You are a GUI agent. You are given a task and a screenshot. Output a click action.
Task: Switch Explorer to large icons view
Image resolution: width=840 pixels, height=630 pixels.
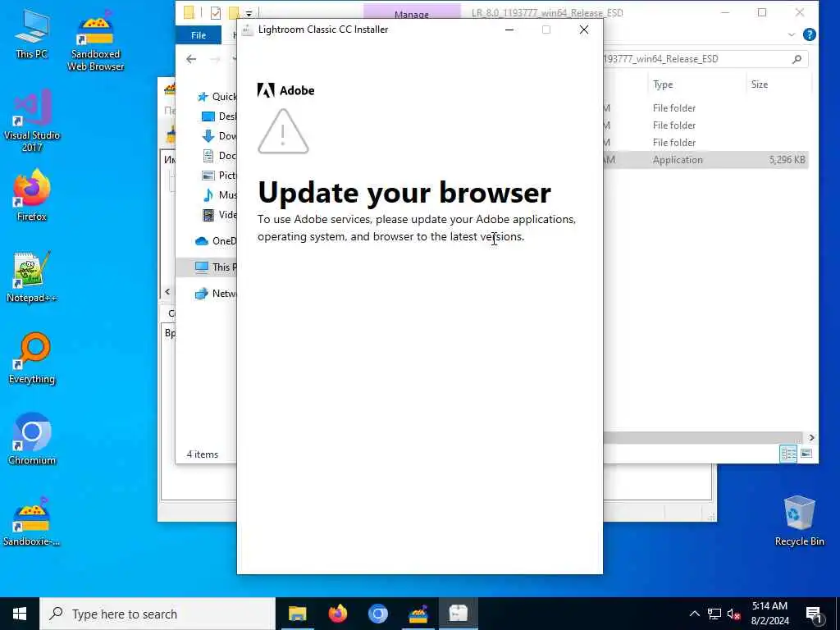(x=806, y=454)
